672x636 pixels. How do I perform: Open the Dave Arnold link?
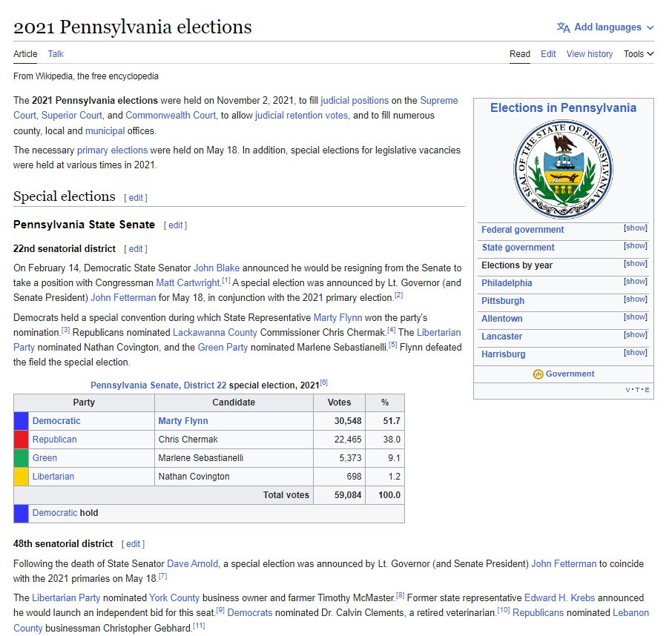coord(192,564)
